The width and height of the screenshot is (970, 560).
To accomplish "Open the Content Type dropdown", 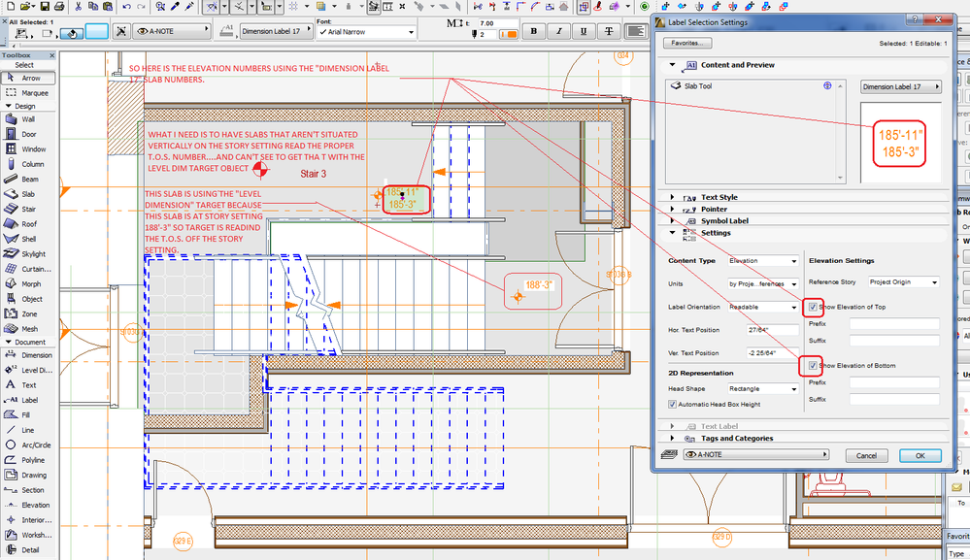I will click(763, 261).
